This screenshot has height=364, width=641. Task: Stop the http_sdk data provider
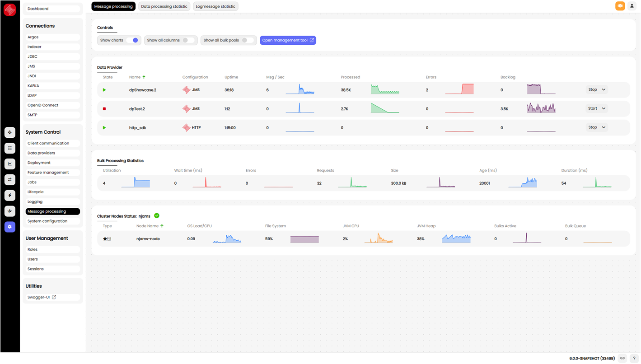coord(593,128)
